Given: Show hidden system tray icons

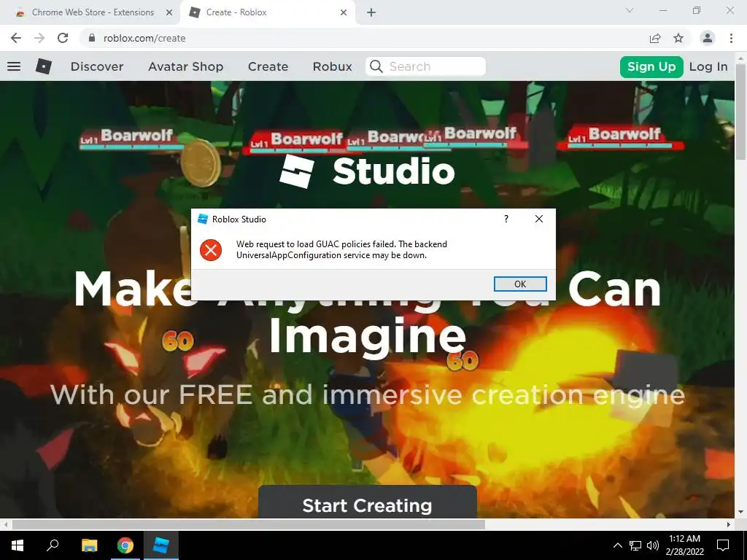Looking at the screenshot, I should 617,545.
